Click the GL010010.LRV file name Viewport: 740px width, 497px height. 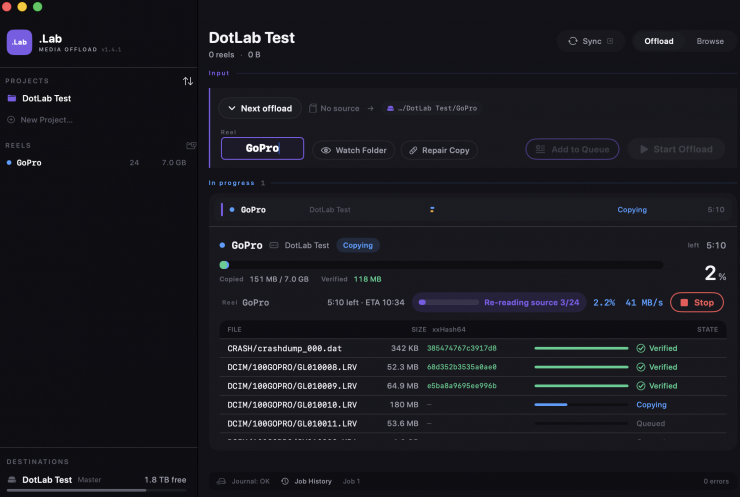click(x=292, y=405)
